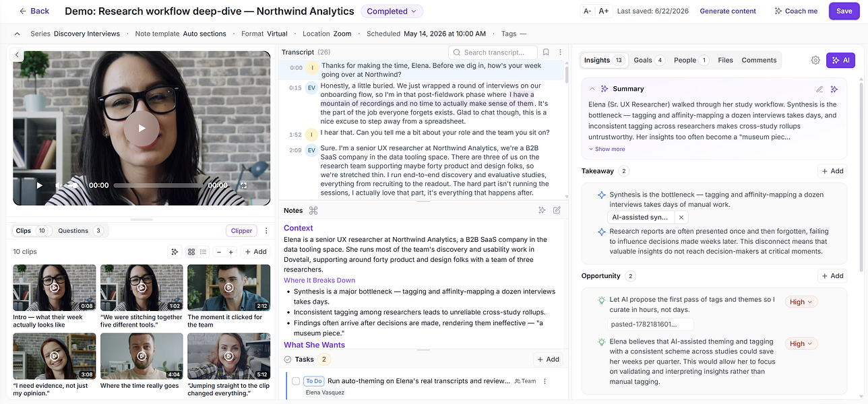Click the purple AI button
868x404 pixels.
(840, 60)
